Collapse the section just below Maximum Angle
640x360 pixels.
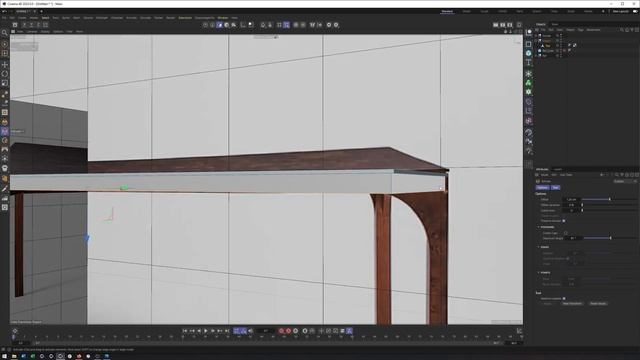click(539, 247)
